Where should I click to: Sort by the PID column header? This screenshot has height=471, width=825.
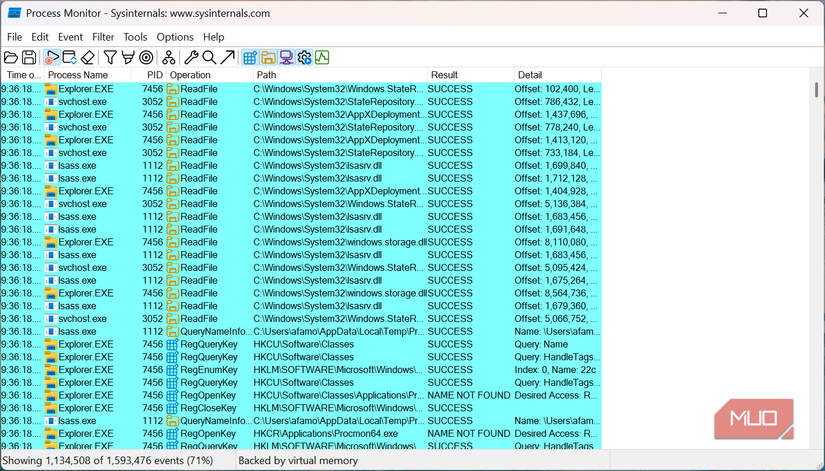pyautogui.click(x=149, y=75)
